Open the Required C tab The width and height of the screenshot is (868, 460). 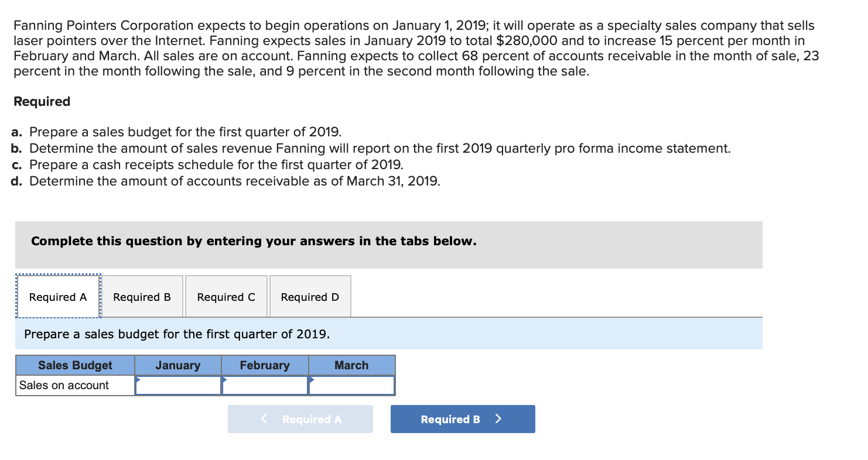click(x=226, y=297)
